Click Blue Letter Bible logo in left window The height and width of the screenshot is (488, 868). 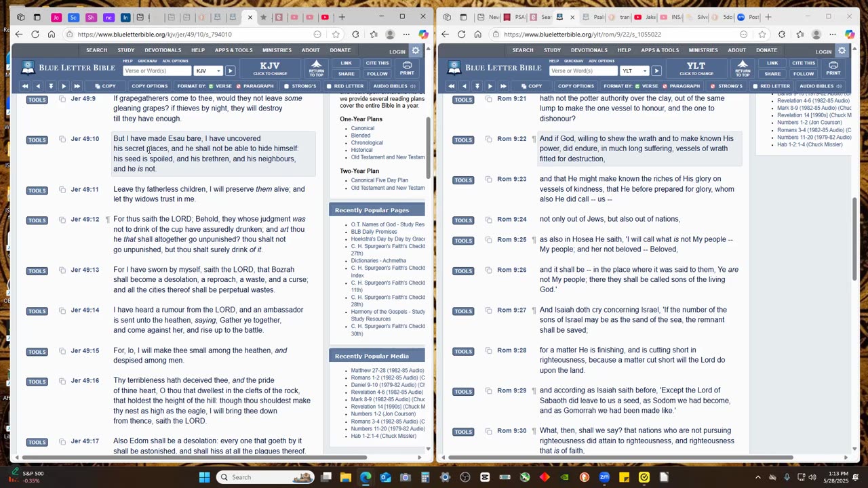(x=67, y=68)
